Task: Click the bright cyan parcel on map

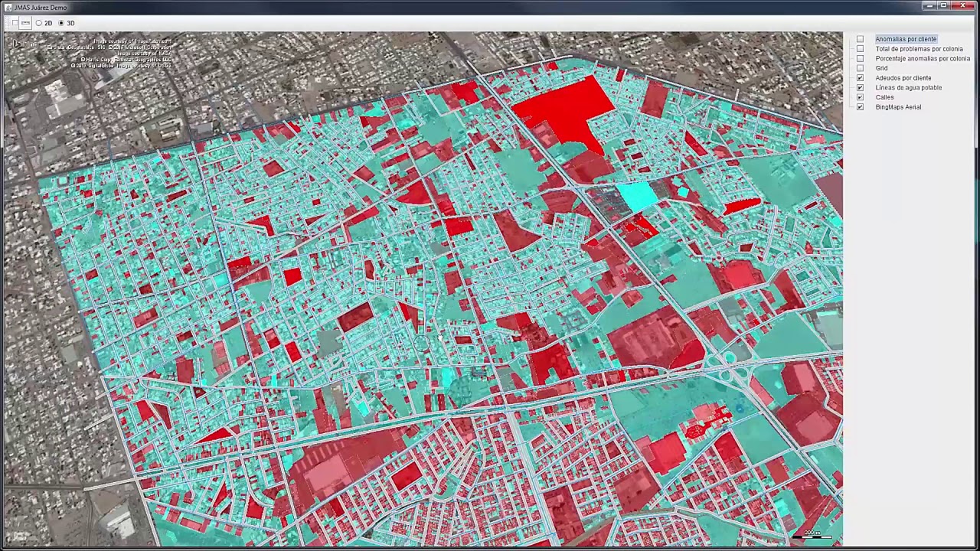Action: 637,195
